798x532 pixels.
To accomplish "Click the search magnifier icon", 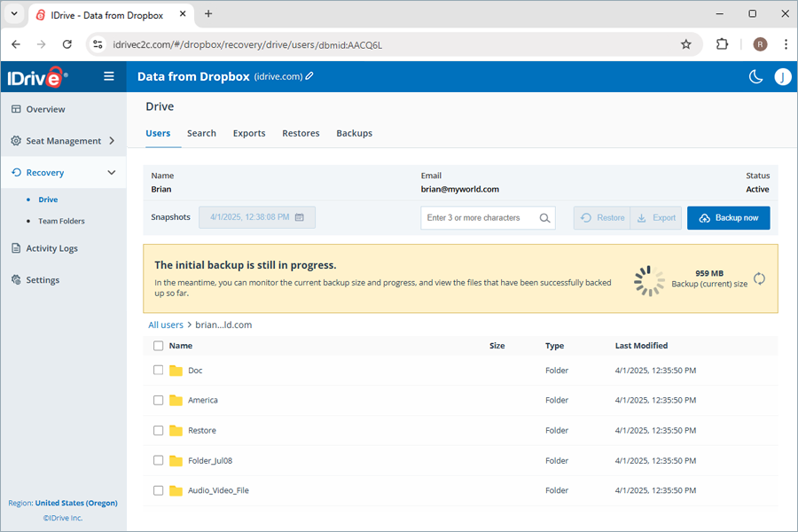I will click(544, 218).
